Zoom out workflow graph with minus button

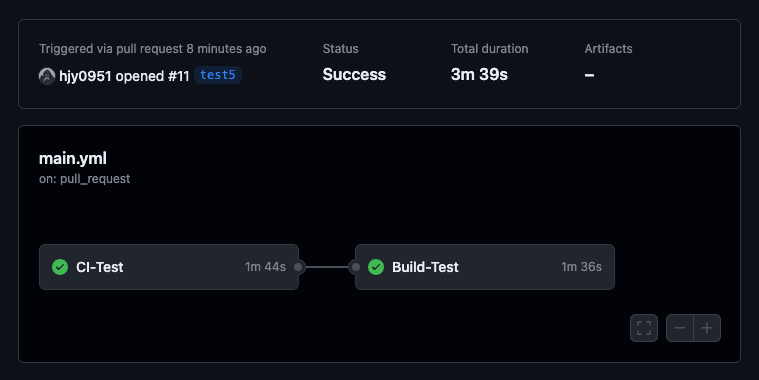pyautogui.click(x=680, y=328)
